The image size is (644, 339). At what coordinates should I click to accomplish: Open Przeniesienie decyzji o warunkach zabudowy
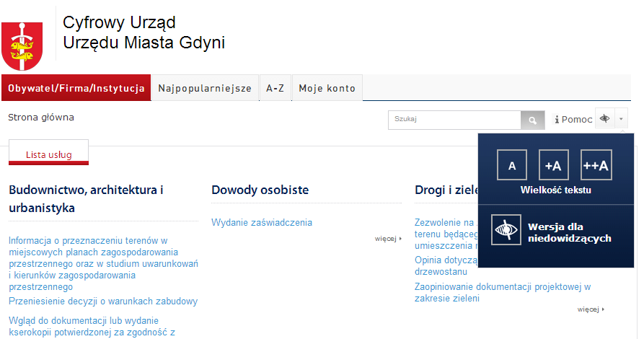tap(103, 301)
